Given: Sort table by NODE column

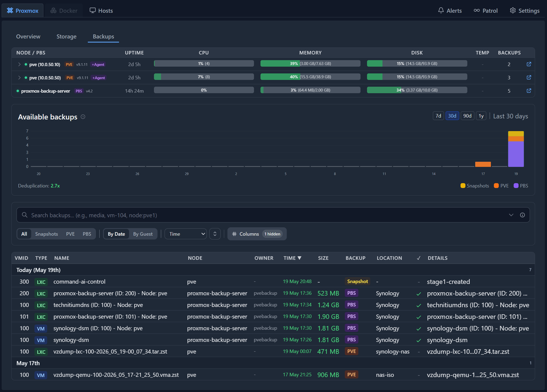Looking at the screenshot, I should coord(195,258).
